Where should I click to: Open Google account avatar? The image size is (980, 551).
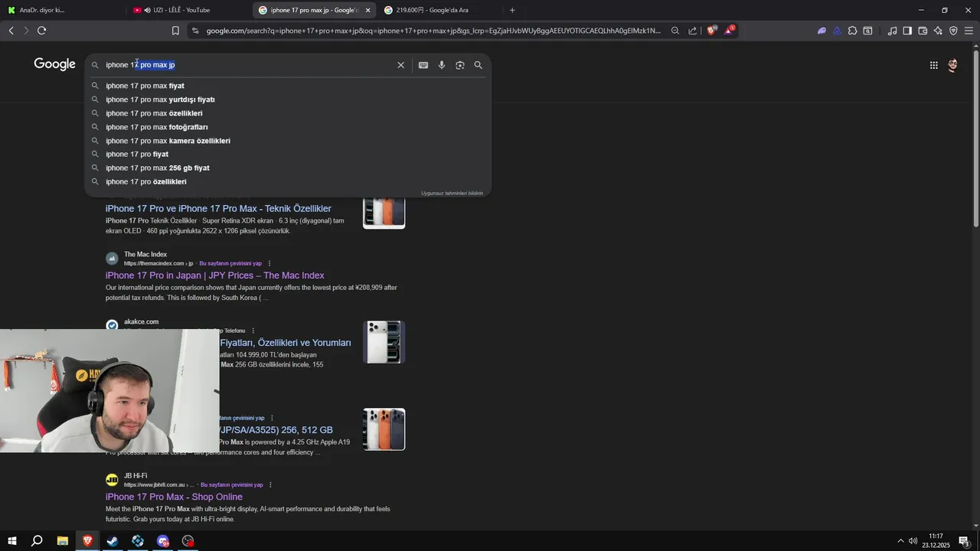point(952,65)
